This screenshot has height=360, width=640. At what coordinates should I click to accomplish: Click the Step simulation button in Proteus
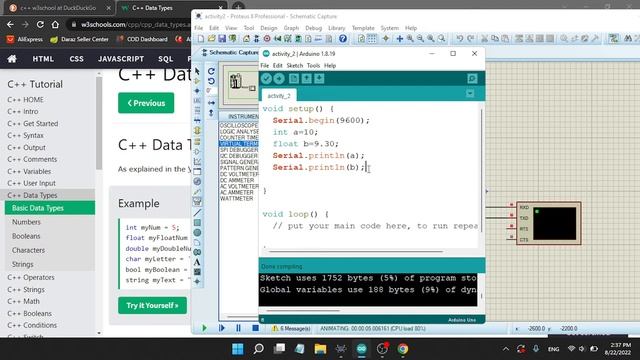(222, 328)
